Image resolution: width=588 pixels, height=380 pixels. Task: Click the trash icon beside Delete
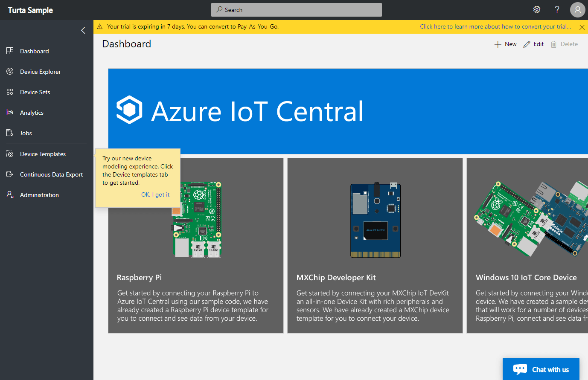(x=554, y=44)
